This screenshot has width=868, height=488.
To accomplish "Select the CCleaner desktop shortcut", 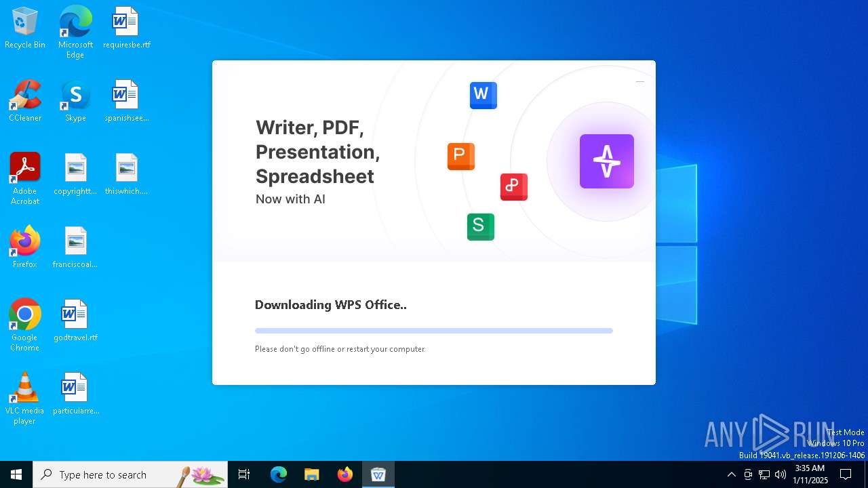I will tap(25, 101).
